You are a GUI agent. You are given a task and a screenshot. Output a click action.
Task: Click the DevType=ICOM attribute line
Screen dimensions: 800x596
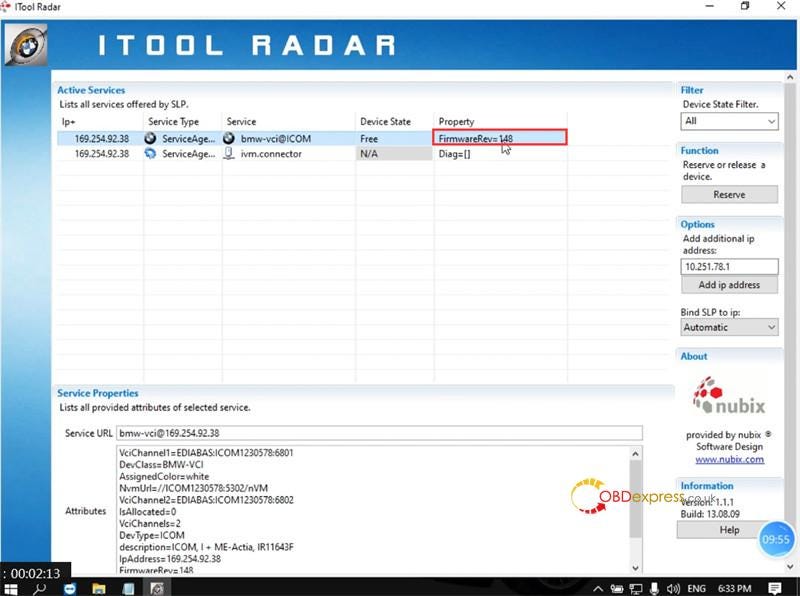point(152,535)
